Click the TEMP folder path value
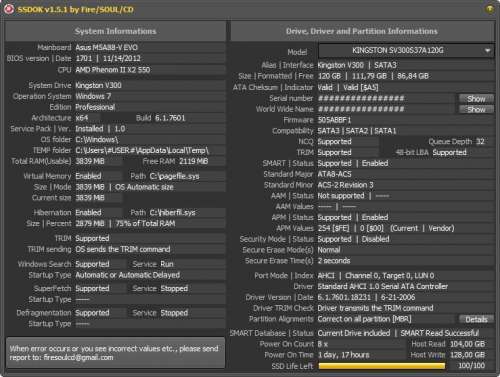 pos(142,150)
